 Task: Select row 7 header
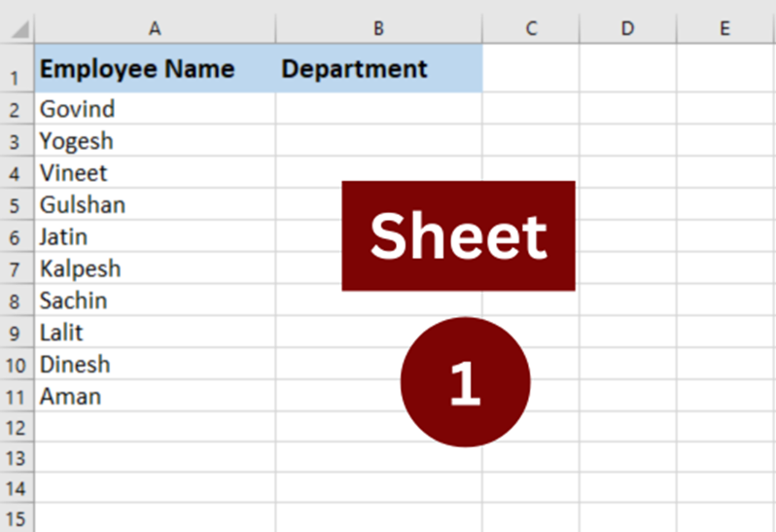tap(17, 267)
